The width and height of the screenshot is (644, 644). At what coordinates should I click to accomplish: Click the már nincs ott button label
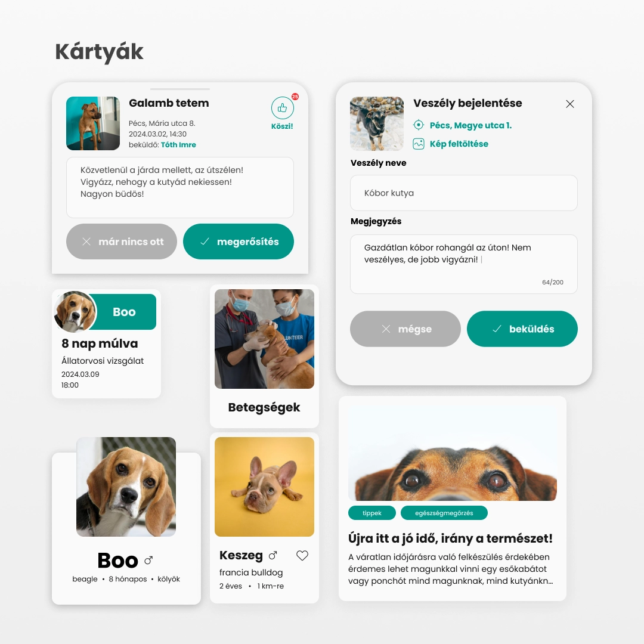click(131, 241)
